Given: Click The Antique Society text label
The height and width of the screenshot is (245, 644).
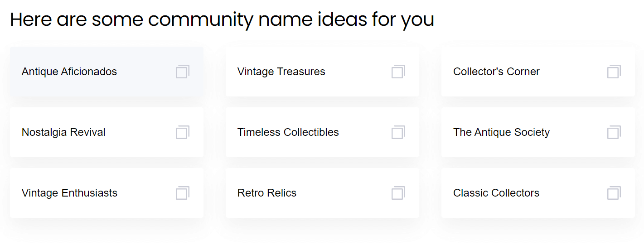Looking at the screenshot, I should (x=501, y=132).
